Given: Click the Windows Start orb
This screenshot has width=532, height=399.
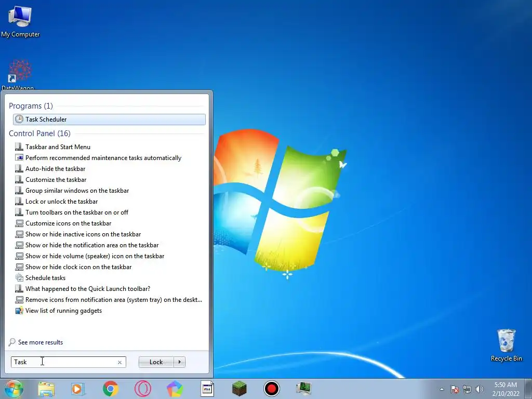Looking at the screenshot, I should click(14, 389).
